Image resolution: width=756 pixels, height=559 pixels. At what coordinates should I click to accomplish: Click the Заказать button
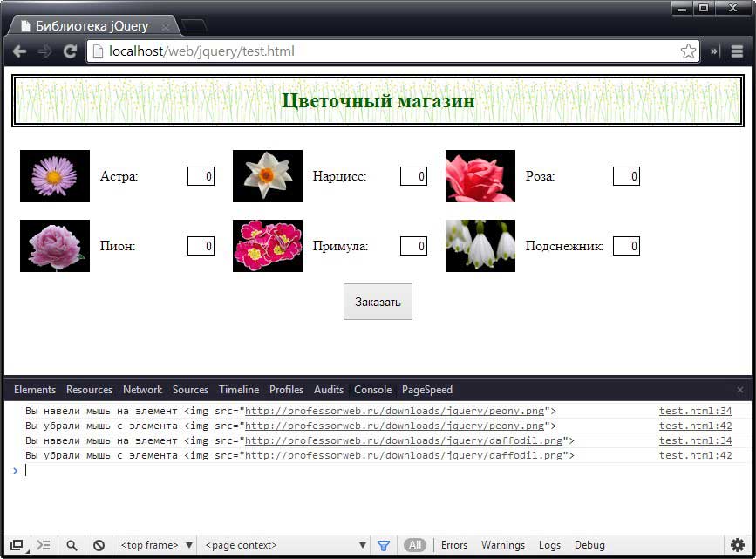tap(378, 302)
